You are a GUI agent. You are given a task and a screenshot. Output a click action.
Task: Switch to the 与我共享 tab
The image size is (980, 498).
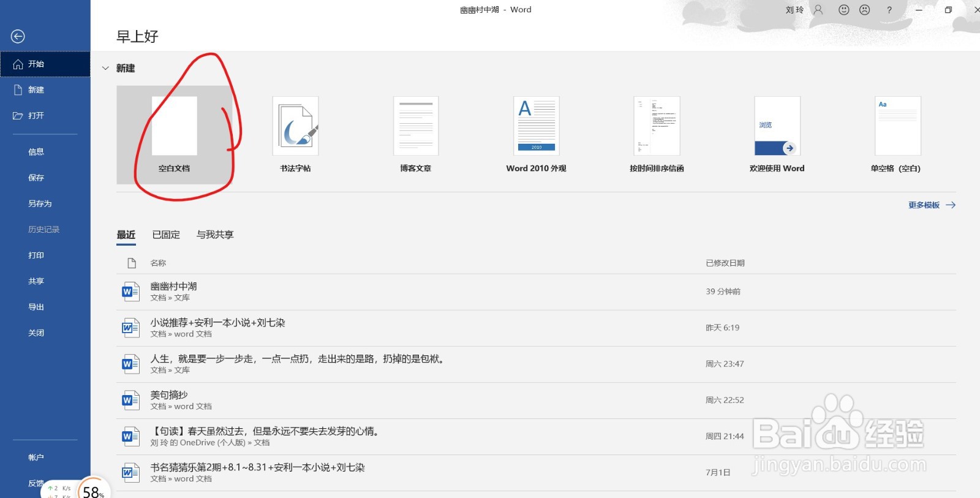[215, 235]
